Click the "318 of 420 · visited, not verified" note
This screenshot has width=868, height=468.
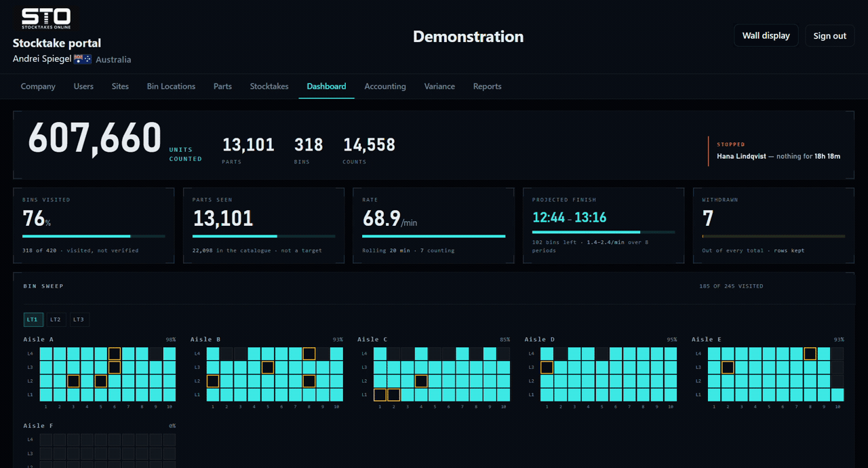coord(80,250)
